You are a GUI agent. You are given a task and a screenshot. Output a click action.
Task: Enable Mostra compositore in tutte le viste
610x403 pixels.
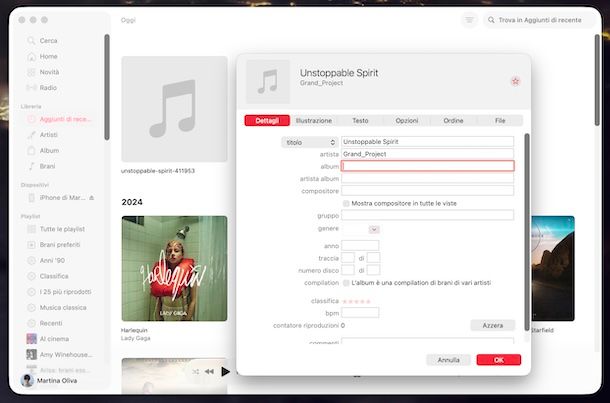[346, 203]
